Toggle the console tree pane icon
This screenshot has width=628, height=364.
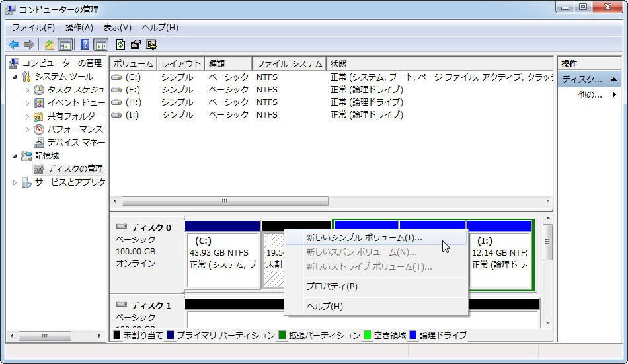[x=65, y=44]
